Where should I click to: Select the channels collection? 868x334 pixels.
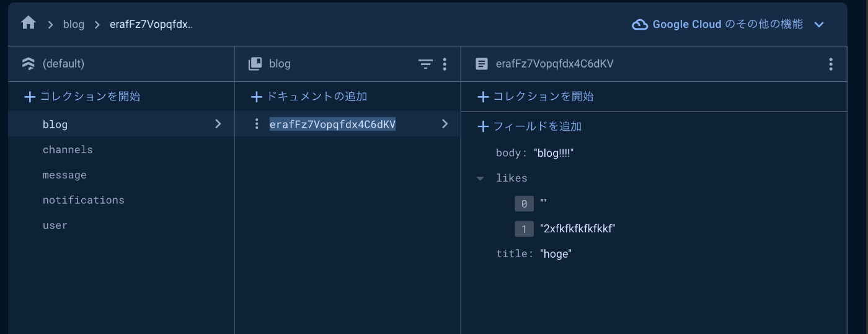click(68, 150)
